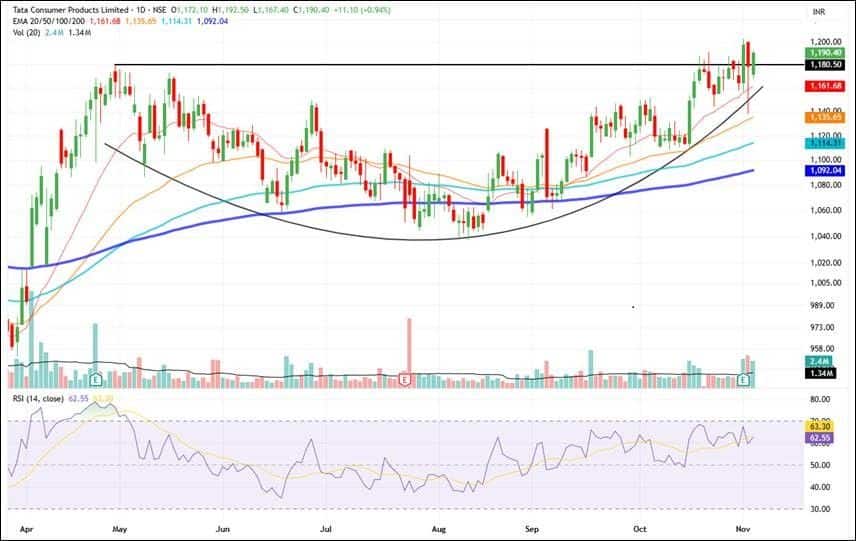This screenshot has height=541, width=856.
Task: Select the black 1,180.50 horizontal line price tag
Action: pos(820,65)
